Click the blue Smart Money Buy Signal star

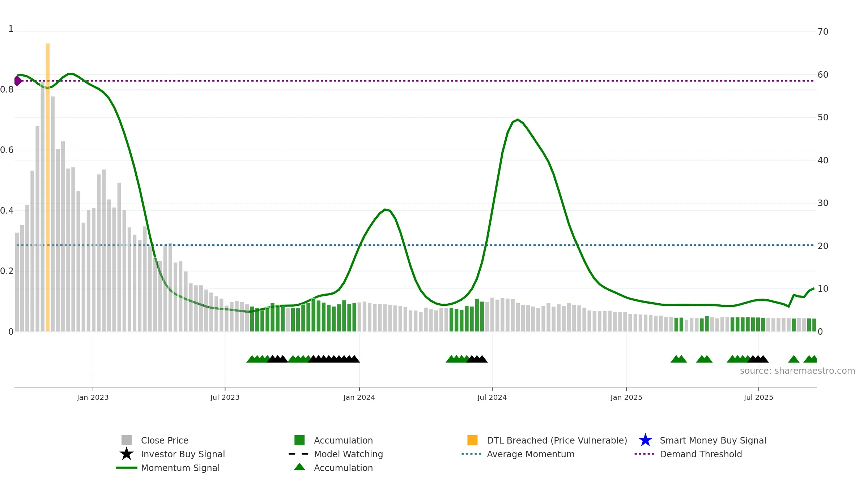click(645, 440)
